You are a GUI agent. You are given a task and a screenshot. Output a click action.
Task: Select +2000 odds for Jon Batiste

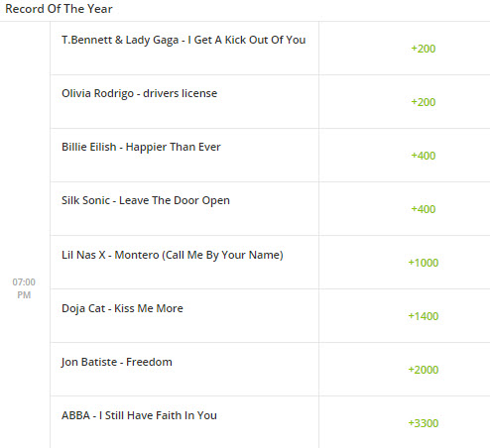point(424,370)
